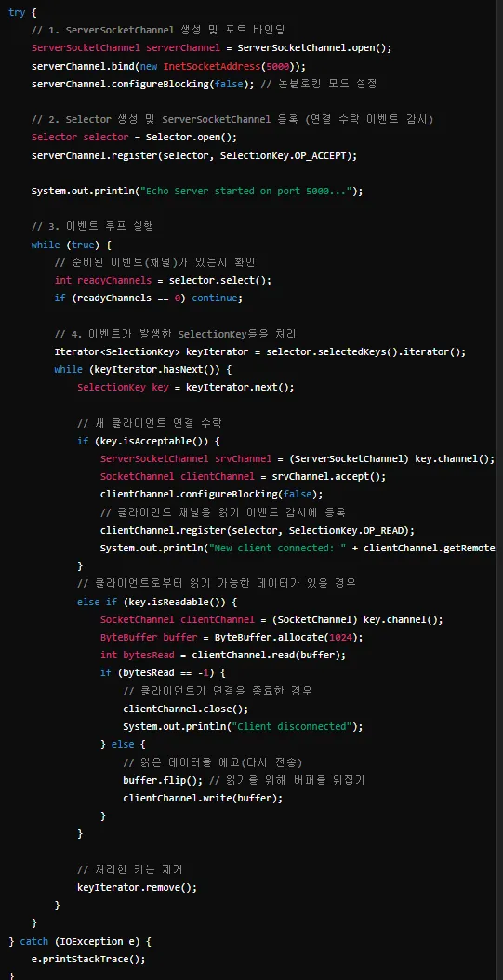
Task: Click the "(SocketChannel) key.channel();" line
Action: coord(271,619)
